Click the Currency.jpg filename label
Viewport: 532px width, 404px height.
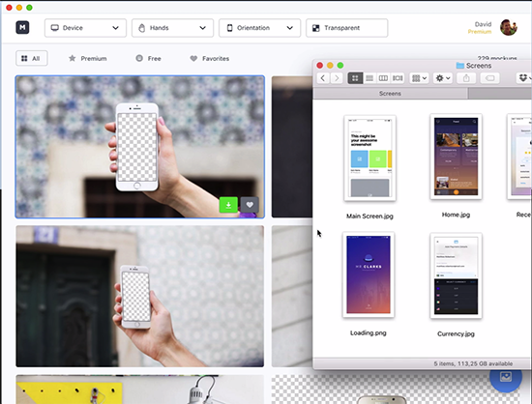click(456, 333)
